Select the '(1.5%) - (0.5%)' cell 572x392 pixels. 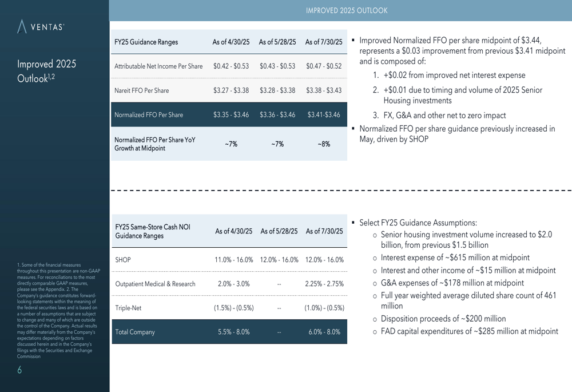point(233,308)
